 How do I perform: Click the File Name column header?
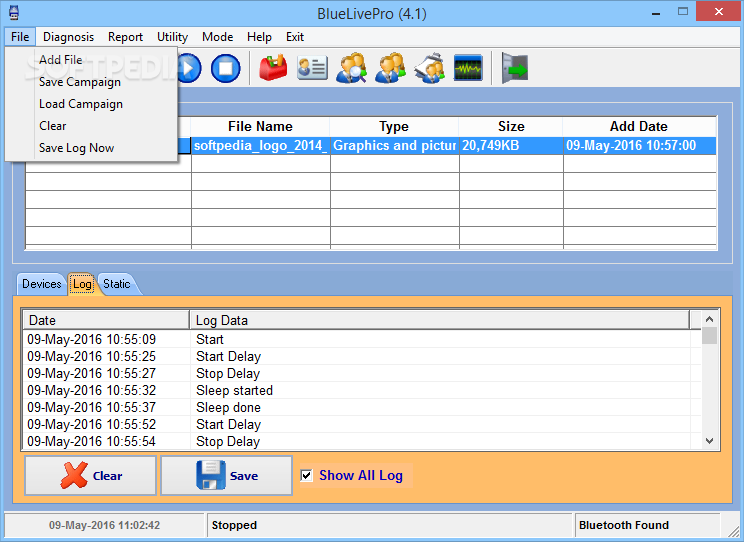click(x=260, y=126)
